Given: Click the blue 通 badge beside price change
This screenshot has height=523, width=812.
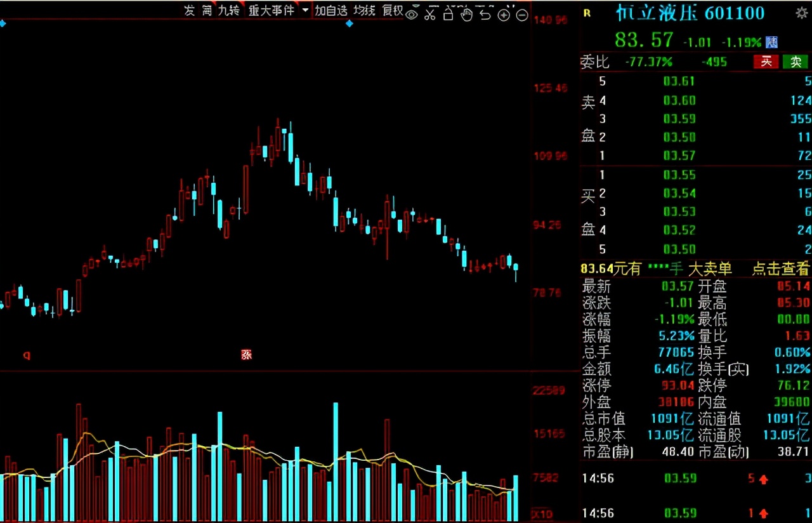Looking at the screenshot, I should [772, 42].
